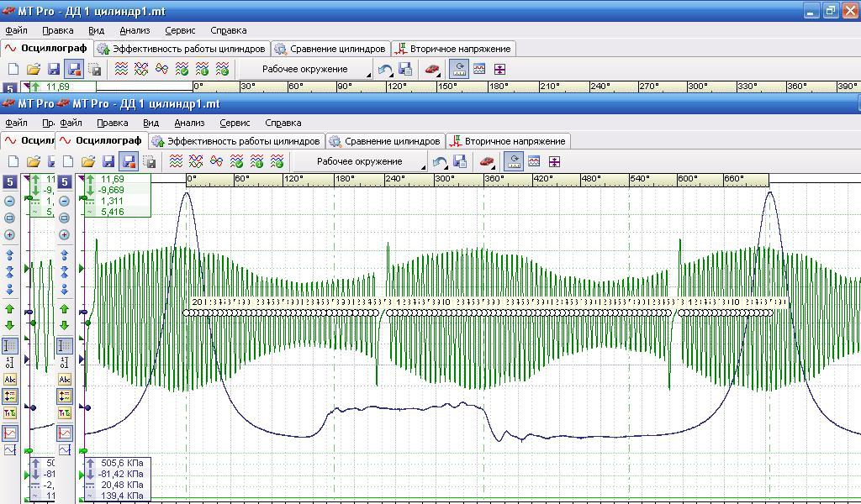Image resolution: width=861 pixels, height=504 pixels.
Task: Click the open folder icon in the topmost toolbar
Action: (34, 69)
